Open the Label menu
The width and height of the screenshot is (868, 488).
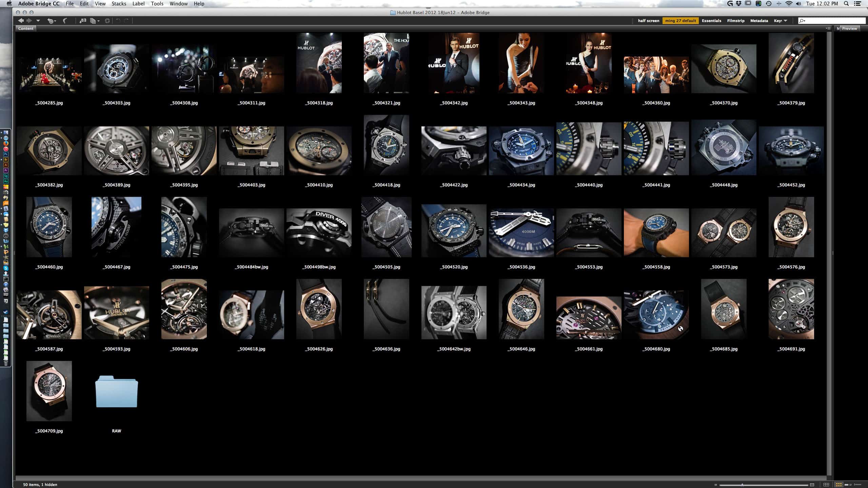[x=138, y=4]
